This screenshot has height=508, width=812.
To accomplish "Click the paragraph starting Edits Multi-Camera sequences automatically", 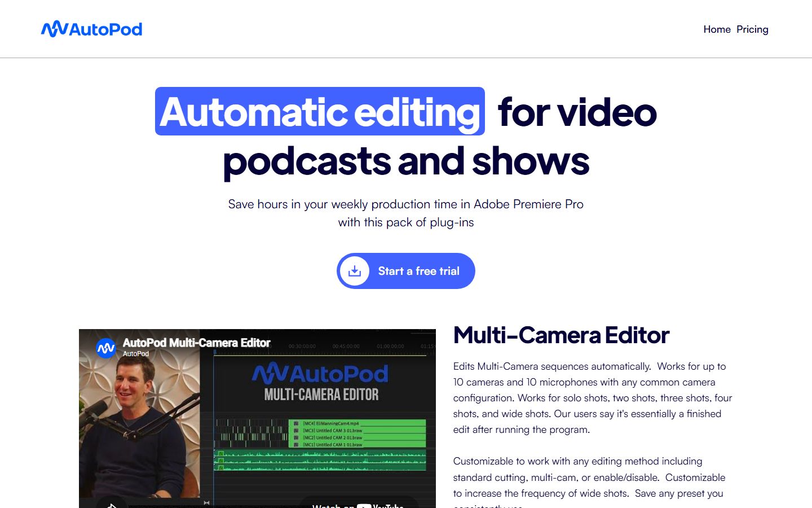I will [593, 398].
